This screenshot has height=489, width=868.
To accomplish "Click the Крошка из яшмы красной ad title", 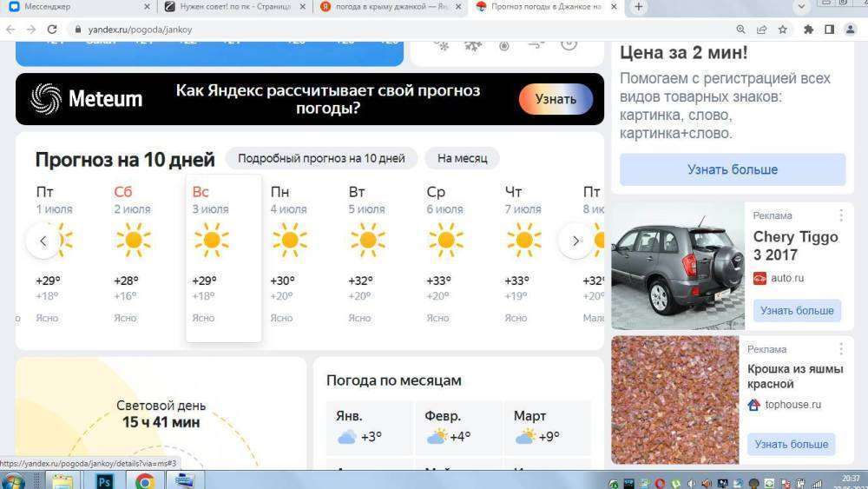I will pyautogui.click(x=795, y=377).
